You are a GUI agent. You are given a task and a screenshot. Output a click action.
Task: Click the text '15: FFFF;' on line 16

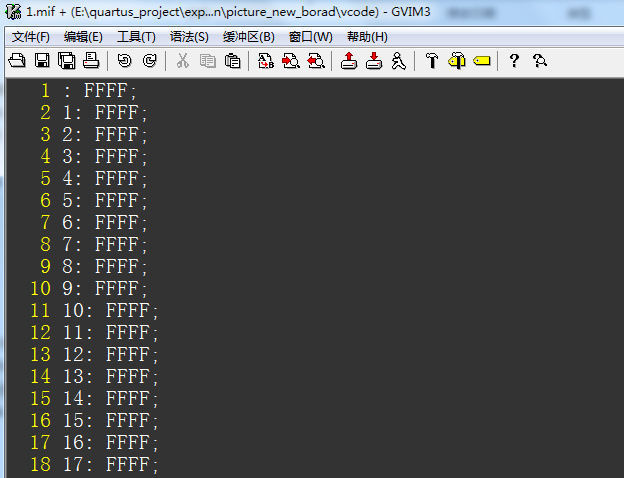pyautogui.click(x=110, y=420)
